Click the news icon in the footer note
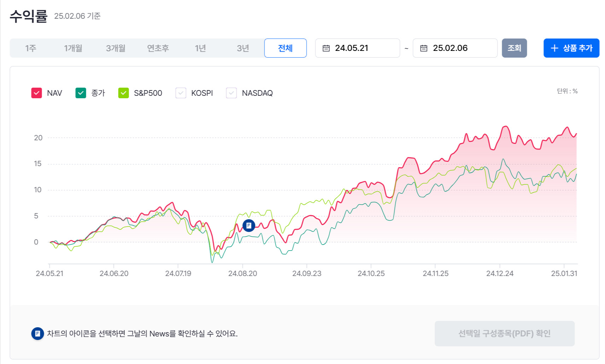605x364 pixels. [37, 333]
